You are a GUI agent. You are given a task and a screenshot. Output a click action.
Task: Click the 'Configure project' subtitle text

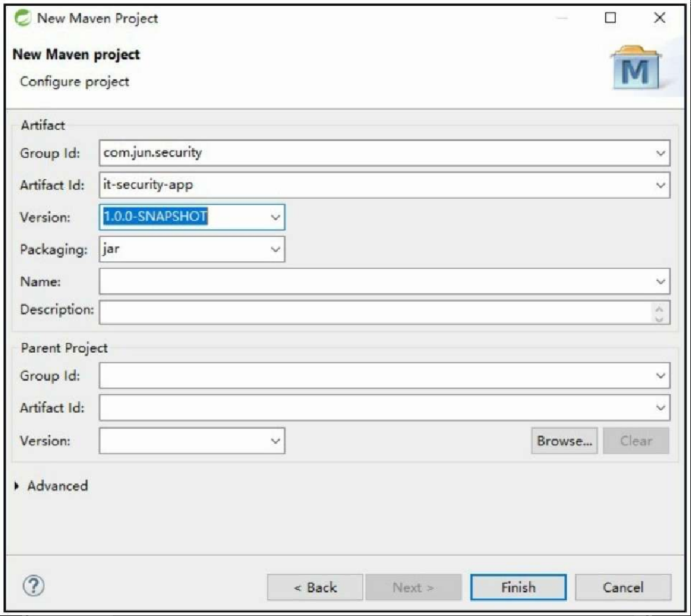tap(74, 82)
